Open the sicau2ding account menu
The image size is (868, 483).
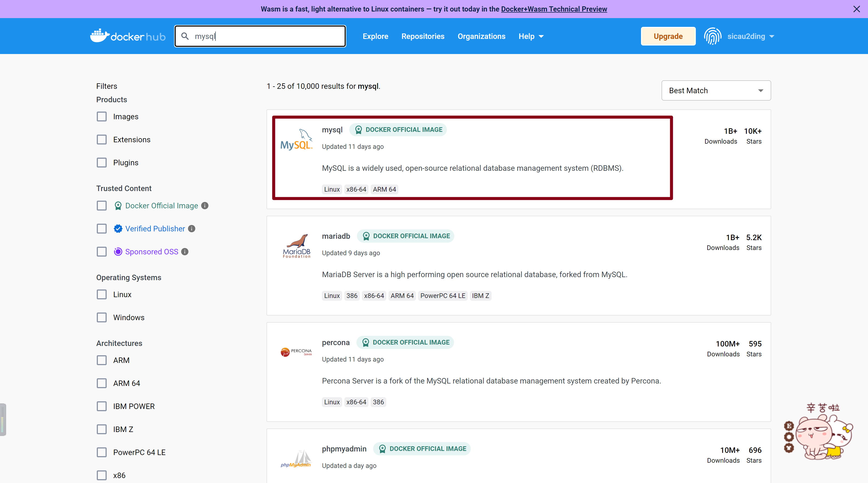(x=751, y=36)
